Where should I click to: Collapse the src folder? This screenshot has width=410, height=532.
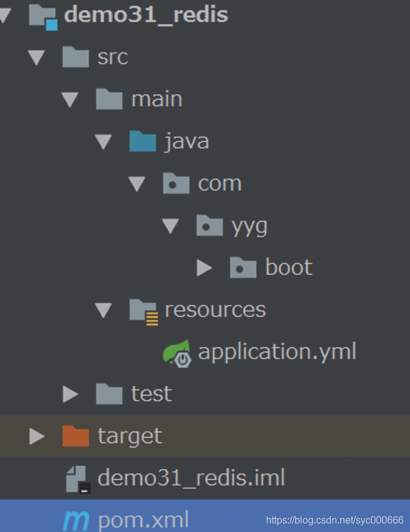[x=36, y=57]
